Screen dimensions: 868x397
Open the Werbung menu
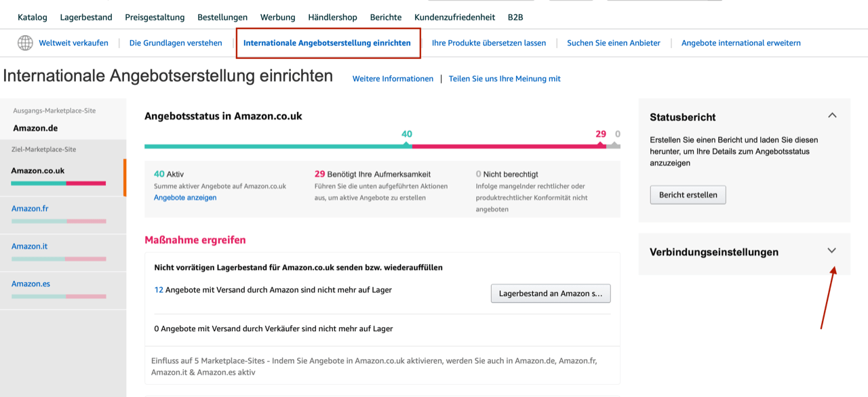click(278, 17)
